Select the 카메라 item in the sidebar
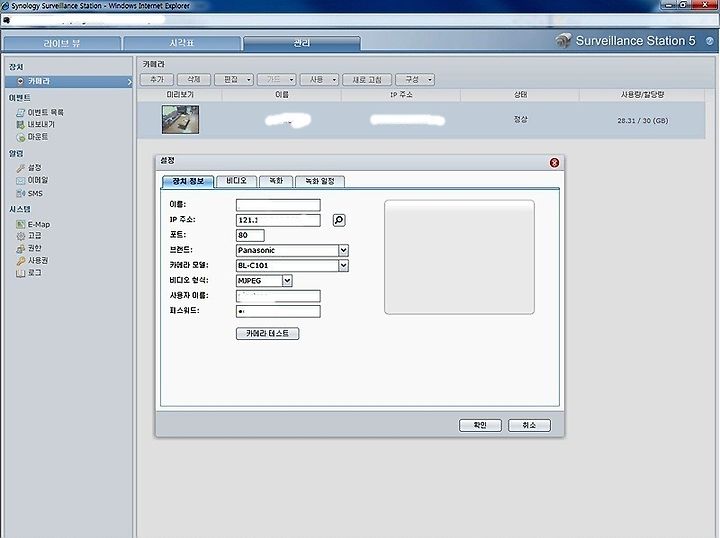 (x=68, y=81)
